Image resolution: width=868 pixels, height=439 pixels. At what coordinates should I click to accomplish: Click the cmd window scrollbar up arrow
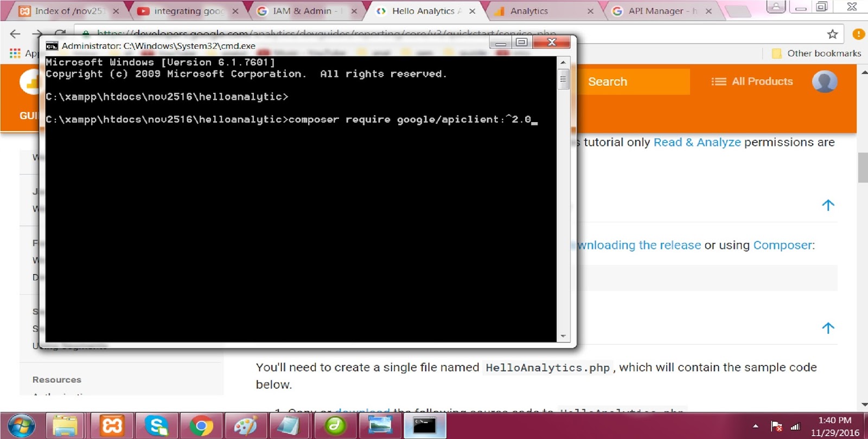pos(563,62)
